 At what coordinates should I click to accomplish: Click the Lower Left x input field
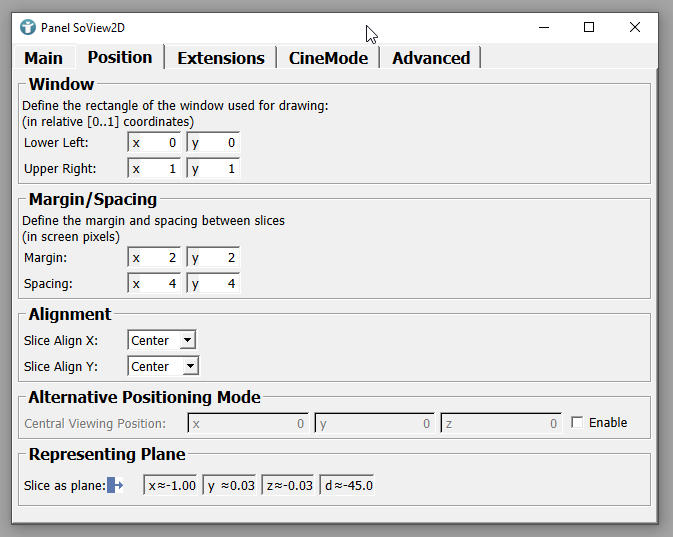tap(155, 143)
